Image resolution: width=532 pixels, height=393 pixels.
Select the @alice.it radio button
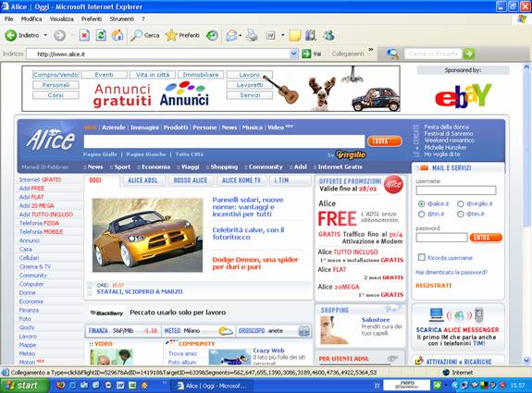pyautogui.click(x=421, y=203)
